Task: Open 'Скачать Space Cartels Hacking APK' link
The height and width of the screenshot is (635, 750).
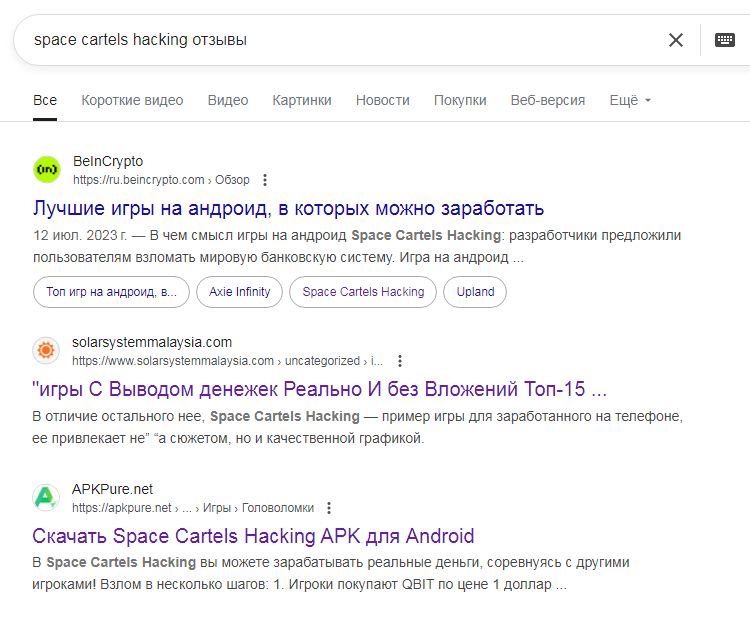Action: [253, 536]
